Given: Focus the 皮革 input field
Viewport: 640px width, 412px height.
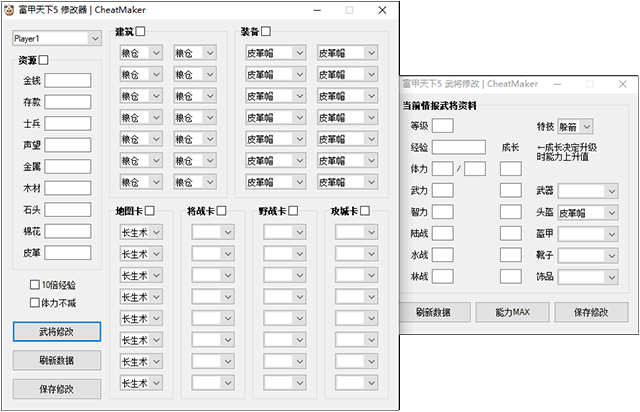Looking at the screenshot, I should (68, 253).
